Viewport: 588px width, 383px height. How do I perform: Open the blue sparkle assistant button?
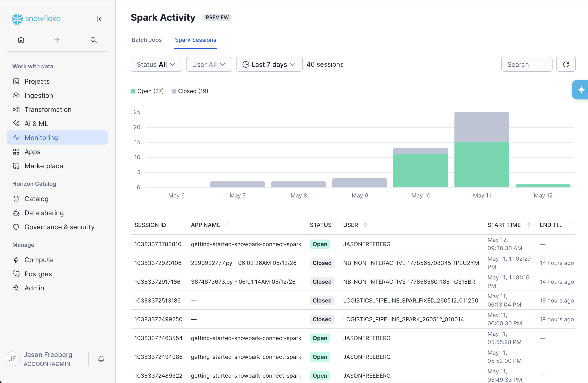click(580, 90)
